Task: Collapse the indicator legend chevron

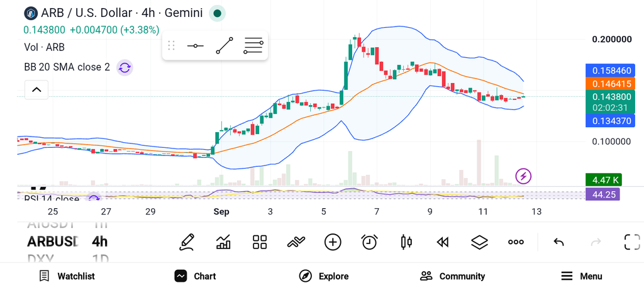Action: point(36,89)
